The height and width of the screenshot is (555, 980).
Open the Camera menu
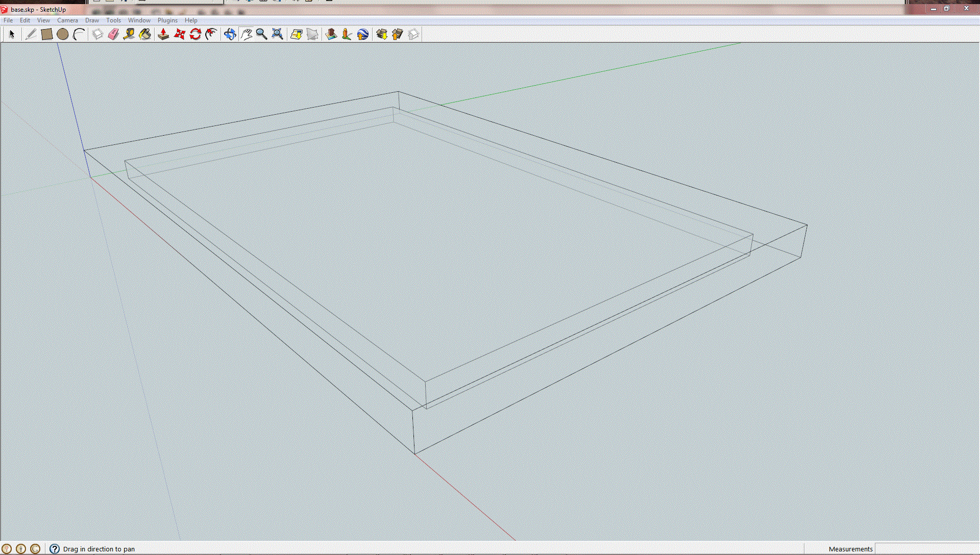tap(67, 20)
